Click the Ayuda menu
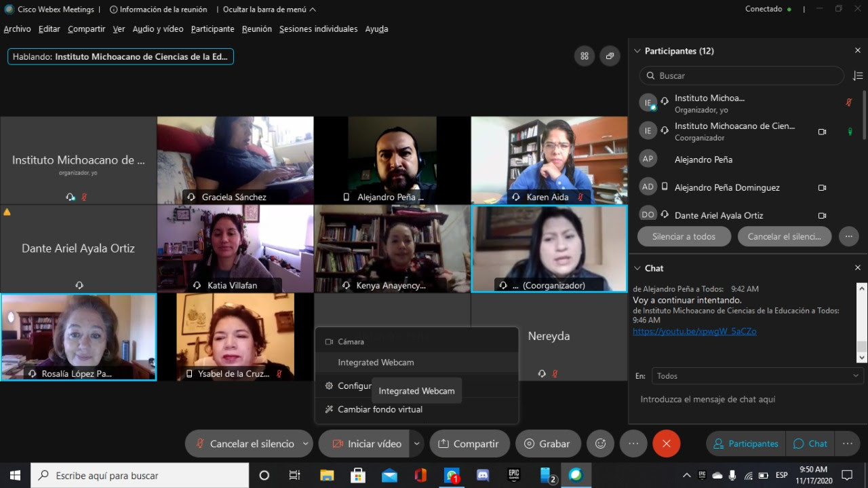 [x=376, y=29]
